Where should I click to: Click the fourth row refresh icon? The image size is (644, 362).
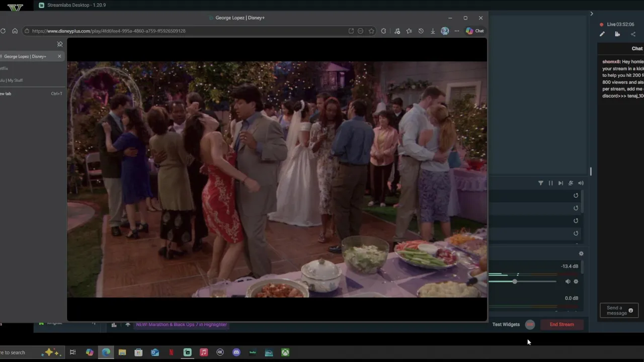576,233
